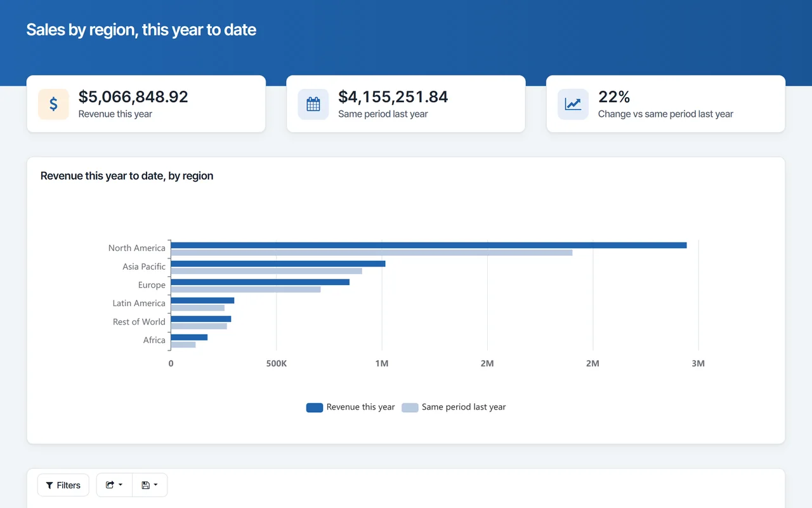Click the "Africa" axis label
The width and height of the screenshot is (812, 508).
pos(154,340)
